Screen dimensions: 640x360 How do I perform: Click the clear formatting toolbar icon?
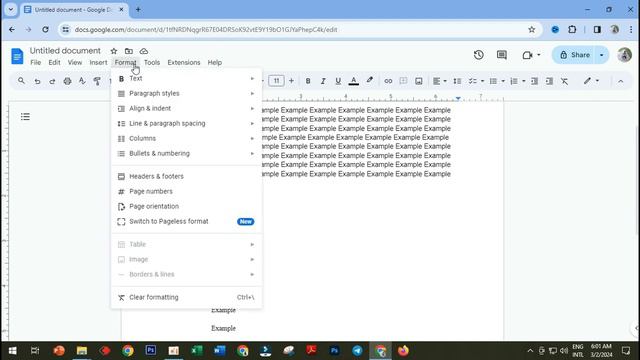coord(564,81)
